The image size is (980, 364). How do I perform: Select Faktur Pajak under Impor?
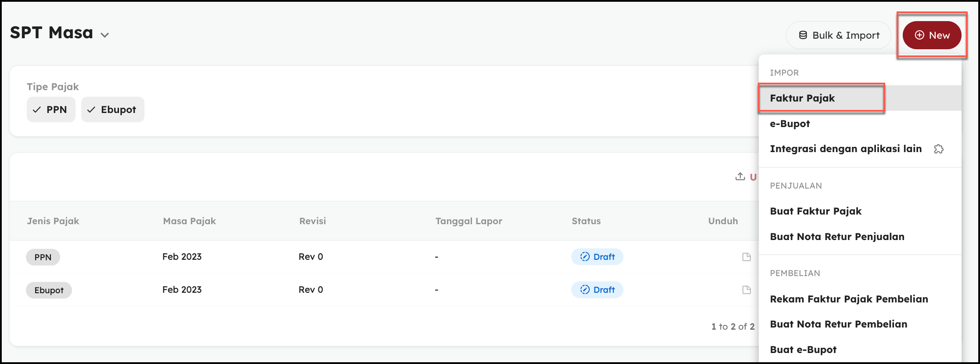803,98
